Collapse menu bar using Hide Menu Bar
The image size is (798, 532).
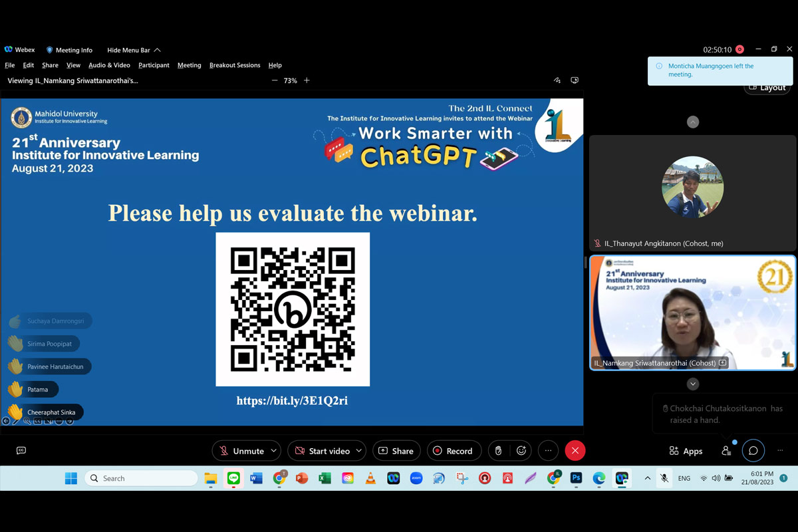133,50
